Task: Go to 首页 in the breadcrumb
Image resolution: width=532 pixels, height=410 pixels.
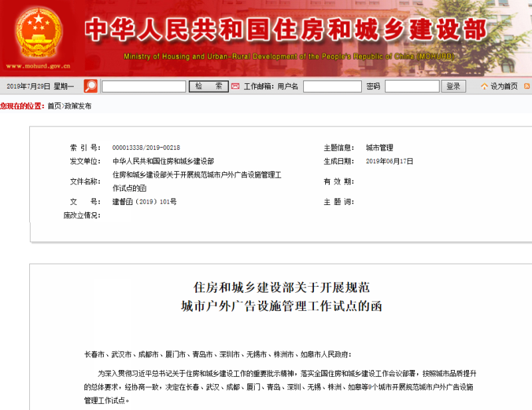Action: (54, 106)
